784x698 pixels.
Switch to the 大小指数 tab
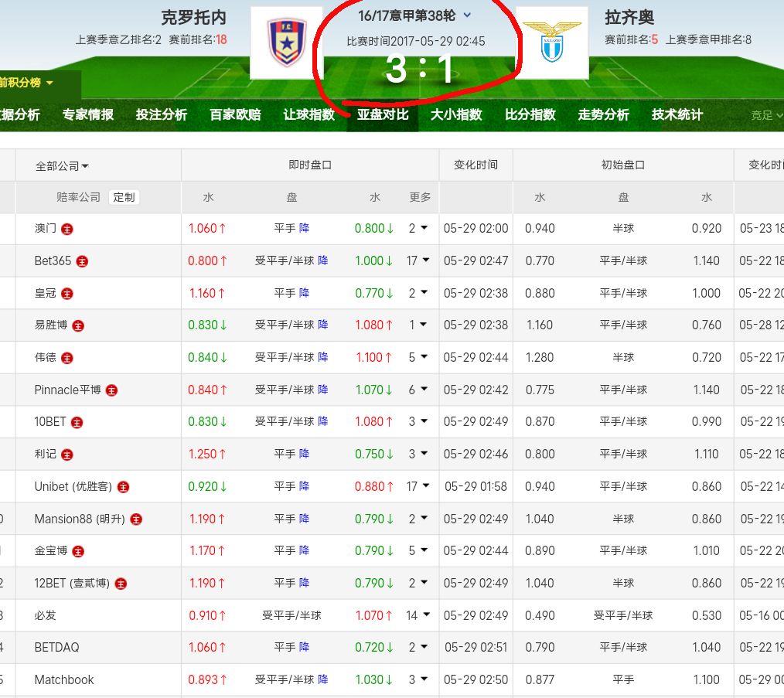pyautogui.click(x=456, y=114)
